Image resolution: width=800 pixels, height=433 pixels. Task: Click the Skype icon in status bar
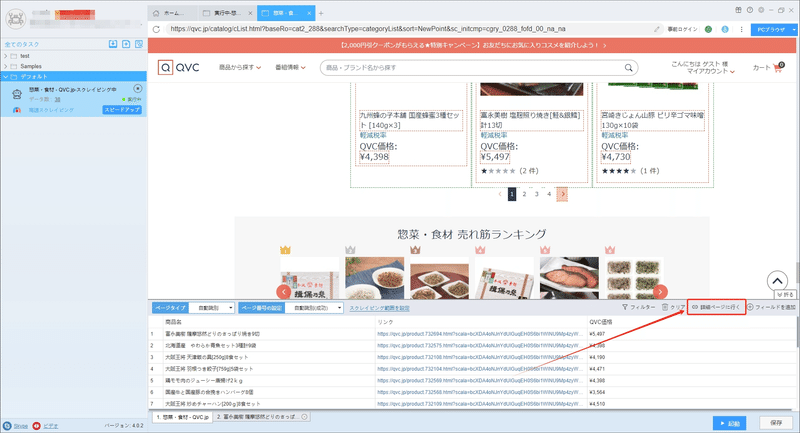point(7,426)
